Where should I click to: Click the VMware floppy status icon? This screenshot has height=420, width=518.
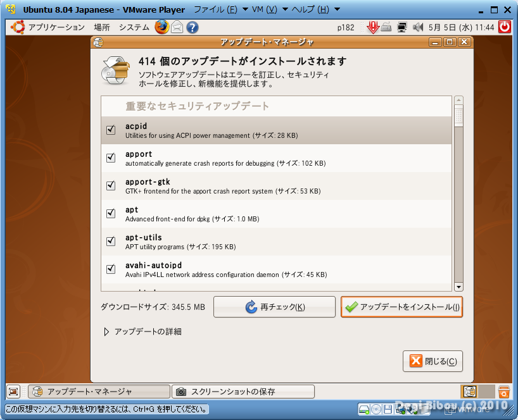pyautogui.click(x=388, y=409)
